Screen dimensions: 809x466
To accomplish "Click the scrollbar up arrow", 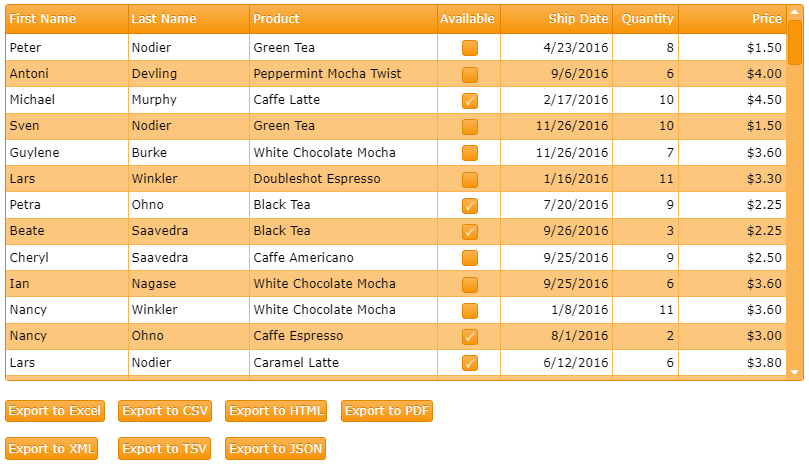I will [795, 11].
